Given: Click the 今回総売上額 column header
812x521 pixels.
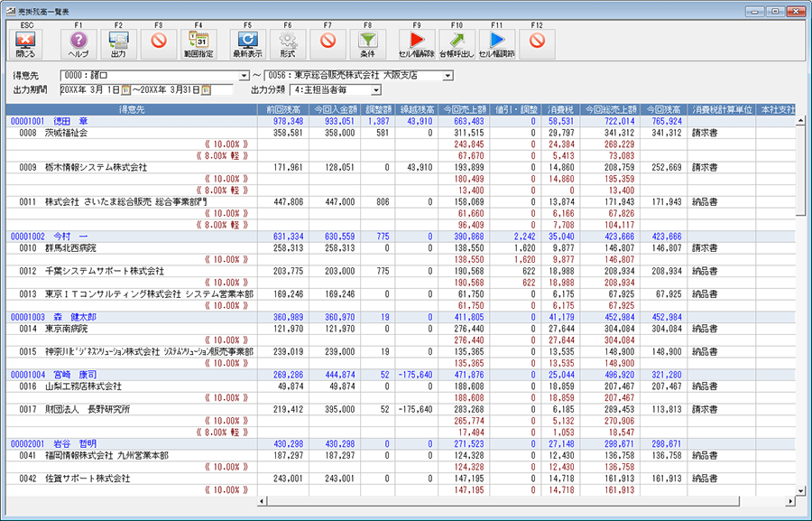Looking at the screenshot, I should 610,109.
